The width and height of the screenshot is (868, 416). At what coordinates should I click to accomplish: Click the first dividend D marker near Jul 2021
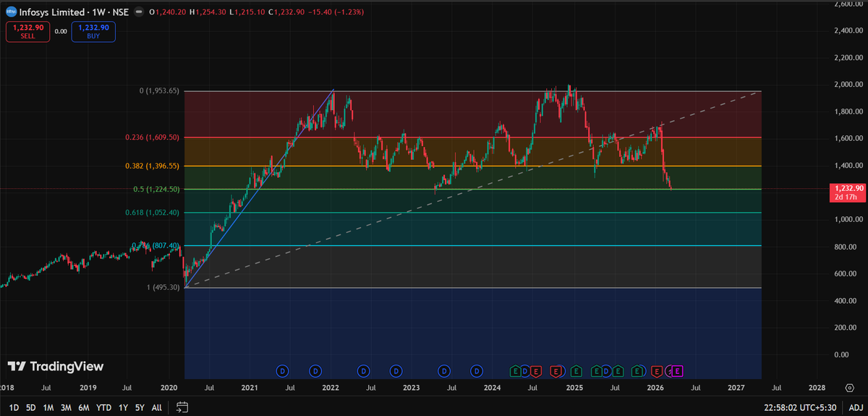[x=283, y=371]
